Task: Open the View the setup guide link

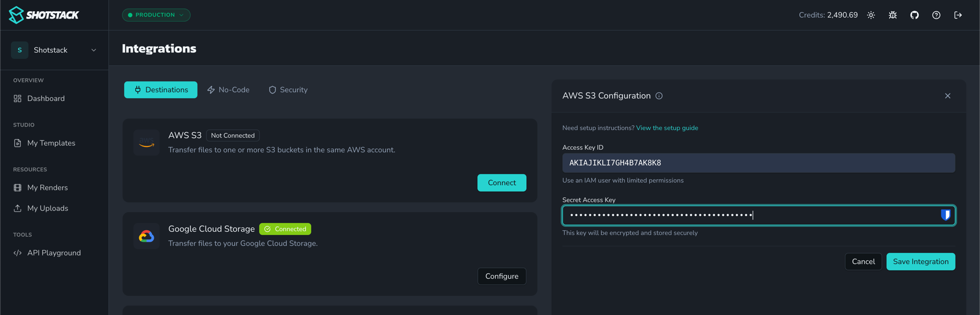Action: [x=667, y=128]
